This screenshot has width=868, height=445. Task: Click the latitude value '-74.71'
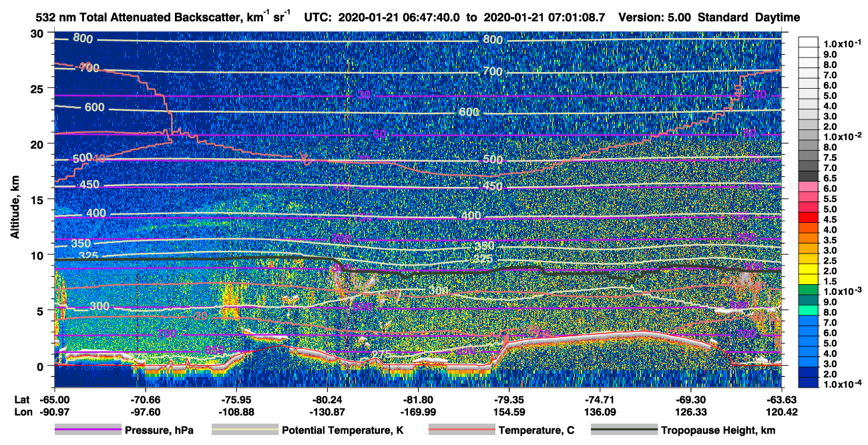600,399
